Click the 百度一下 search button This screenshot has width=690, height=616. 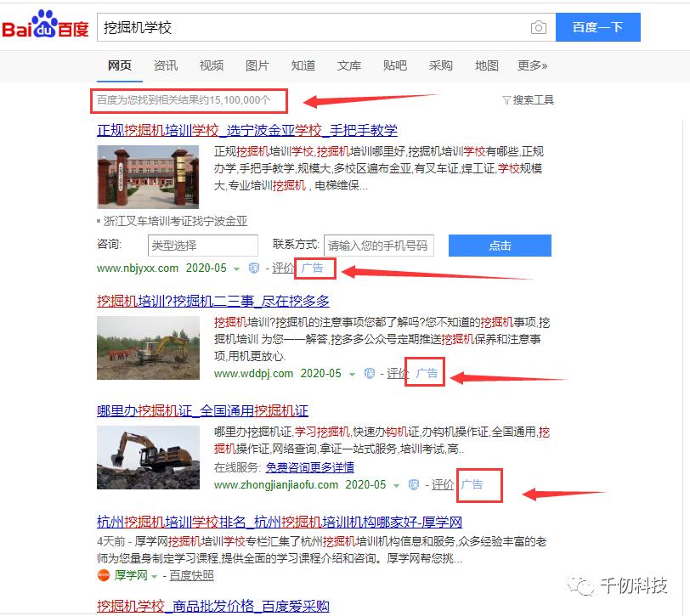(x=598, y=27)
